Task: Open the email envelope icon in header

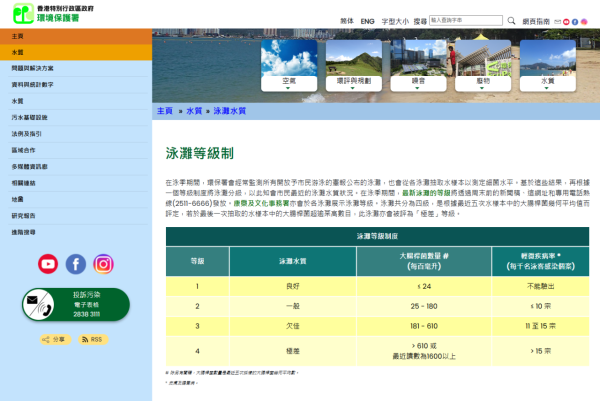Action: [x=558, y=22]
